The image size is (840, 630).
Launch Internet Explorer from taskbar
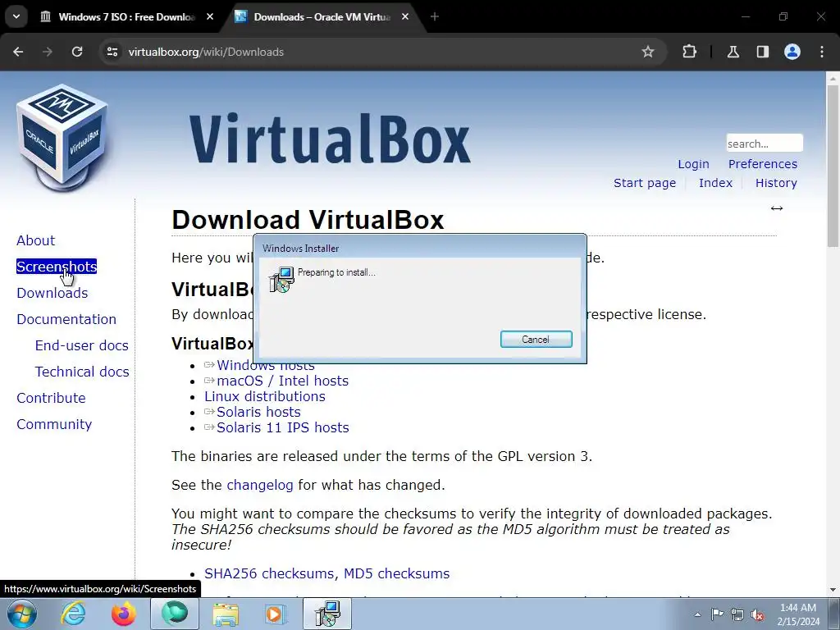[x=73, y=614]
